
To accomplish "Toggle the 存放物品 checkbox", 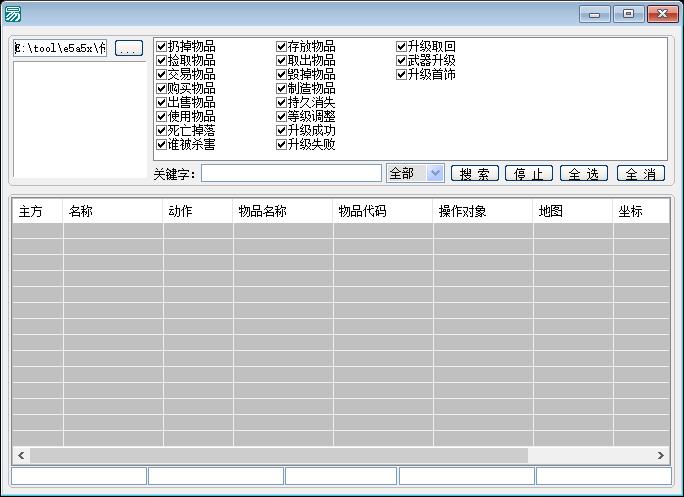I will [x=281, y=46].
